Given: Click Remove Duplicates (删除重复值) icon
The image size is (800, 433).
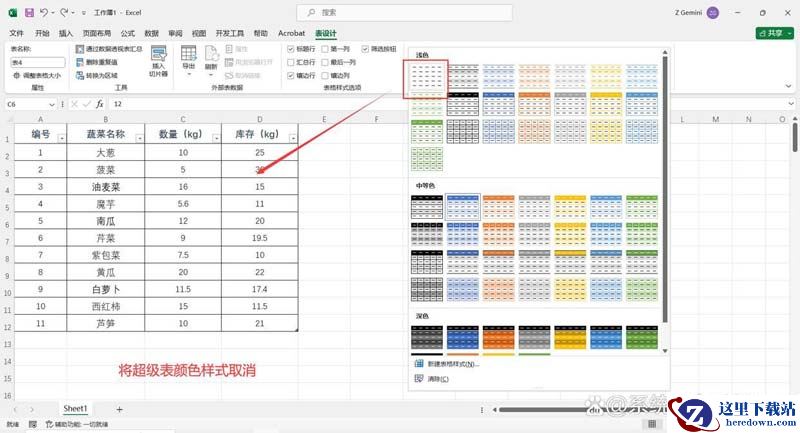Looking at the screenshot, I should (x=78, y=61).
